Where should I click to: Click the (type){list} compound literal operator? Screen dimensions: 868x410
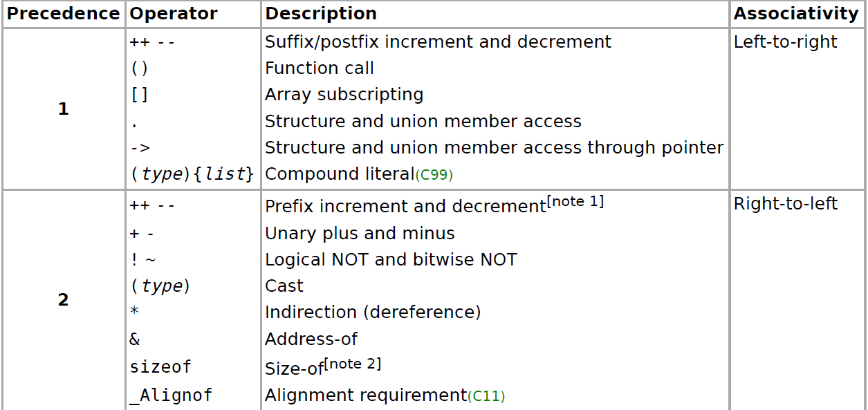click(x=193, y=174)
